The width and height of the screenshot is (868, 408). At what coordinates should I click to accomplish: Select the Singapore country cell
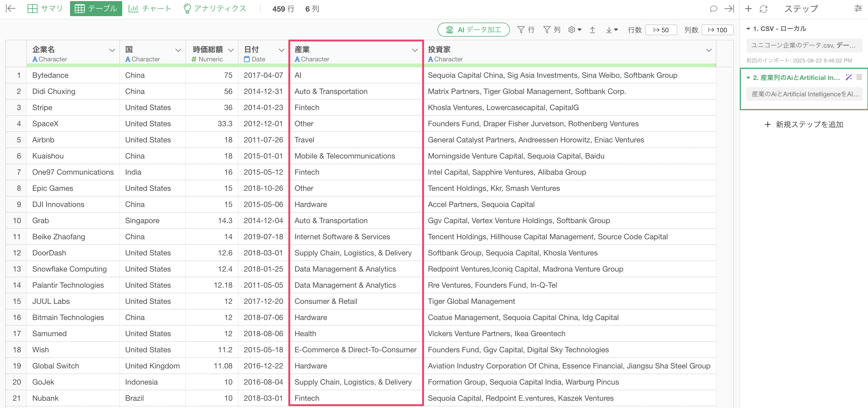tap(152, 221)
